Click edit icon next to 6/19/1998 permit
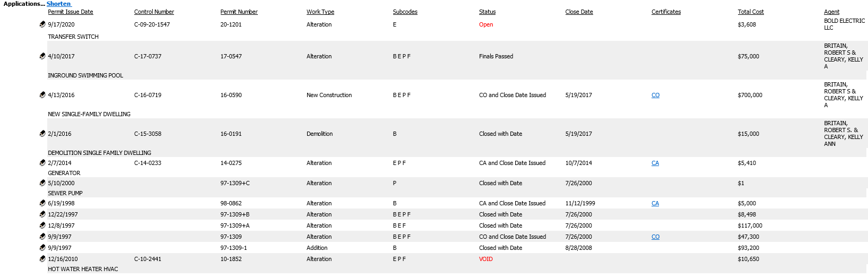The height and width of the screenshot is (278, 868). 42,203
